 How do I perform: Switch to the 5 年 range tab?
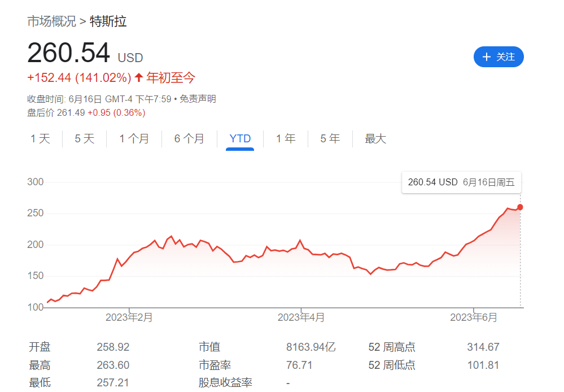tap(330, 139)
